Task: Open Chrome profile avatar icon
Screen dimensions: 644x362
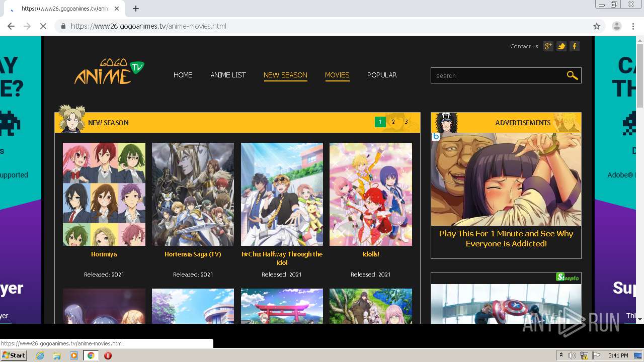Action: (616, 26)
